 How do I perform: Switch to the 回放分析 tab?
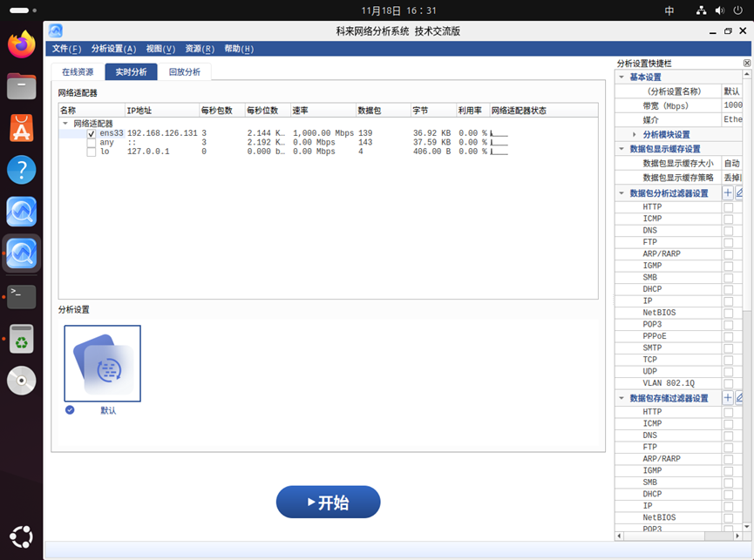click(x=185, y=71)
